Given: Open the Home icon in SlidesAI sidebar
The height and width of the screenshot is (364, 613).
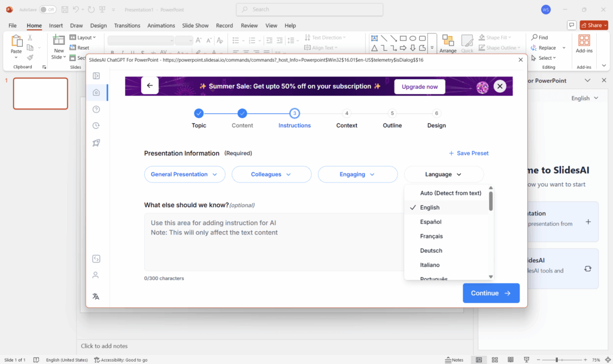Looking at the screenshot, I should [x=96, y=92].
